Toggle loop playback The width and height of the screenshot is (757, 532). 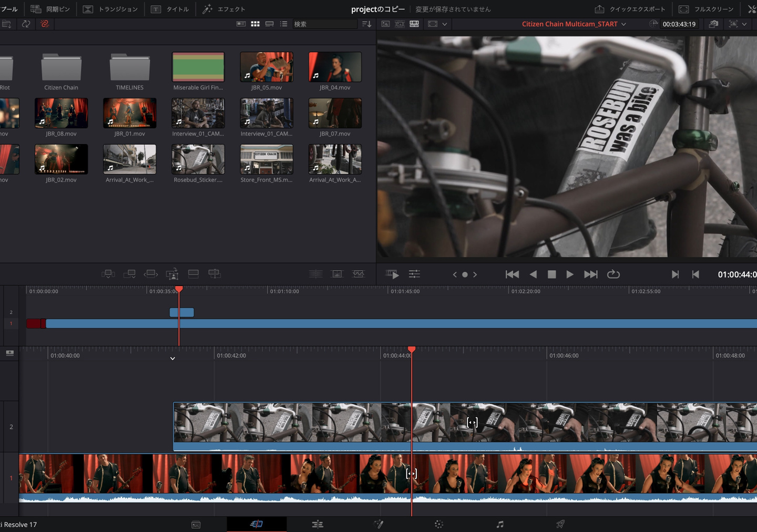tap(613, 274)
